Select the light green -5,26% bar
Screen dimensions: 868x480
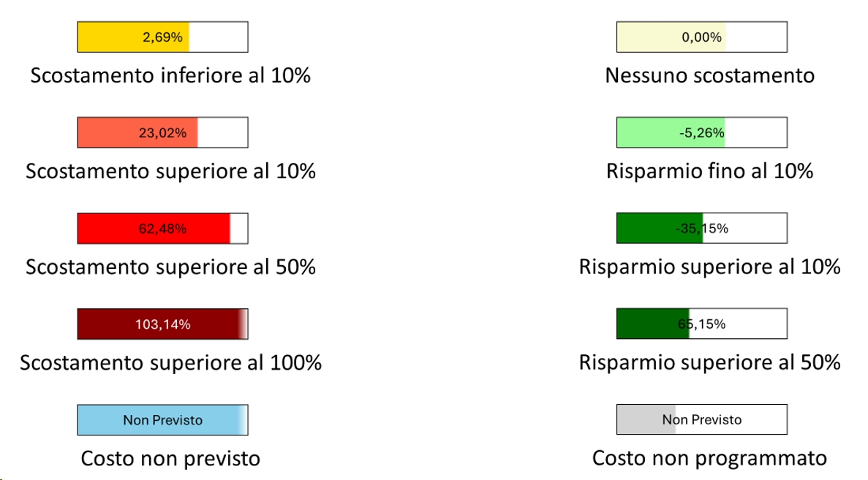[701, 132]
